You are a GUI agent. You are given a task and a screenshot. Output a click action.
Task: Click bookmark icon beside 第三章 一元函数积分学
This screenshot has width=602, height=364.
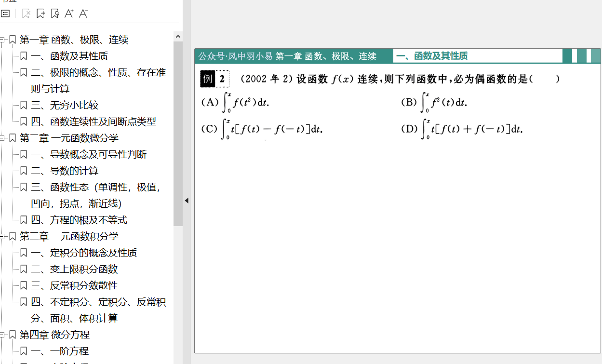pyautogui.click(x=13, y=237)
